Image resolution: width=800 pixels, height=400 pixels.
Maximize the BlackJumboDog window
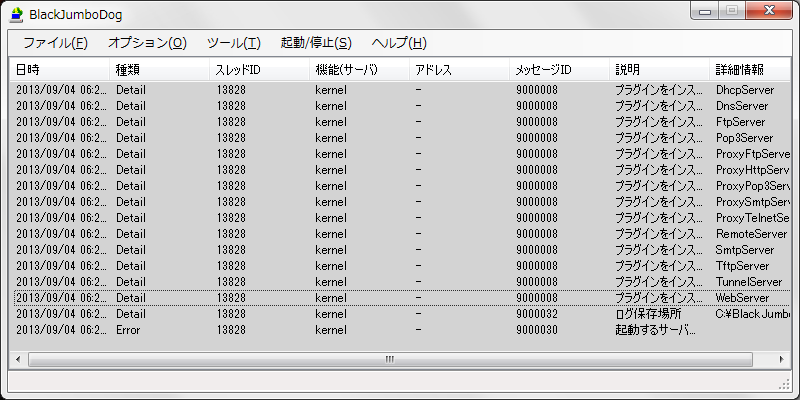coord(732,11)
